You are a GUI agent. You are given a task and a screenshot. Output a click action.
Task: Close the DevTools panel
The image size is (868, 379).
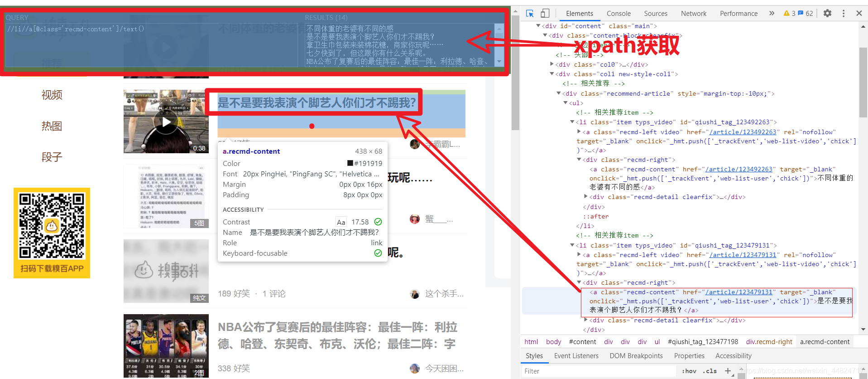[859, 14]
